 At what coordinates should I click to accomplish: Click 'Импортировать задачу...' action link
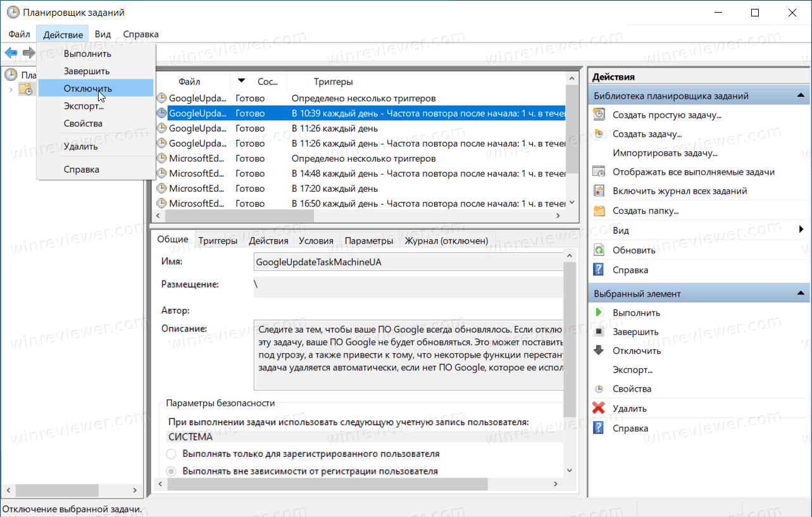(x=665, y=153)
